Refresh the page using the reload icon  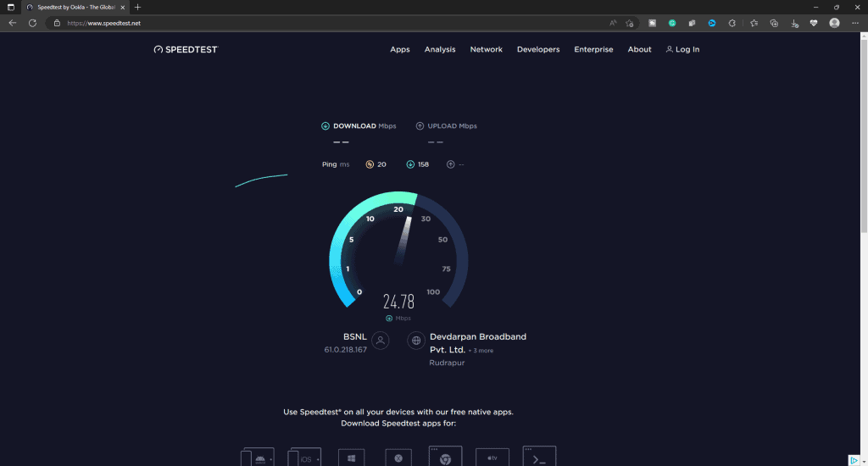[x=33, y=23]
